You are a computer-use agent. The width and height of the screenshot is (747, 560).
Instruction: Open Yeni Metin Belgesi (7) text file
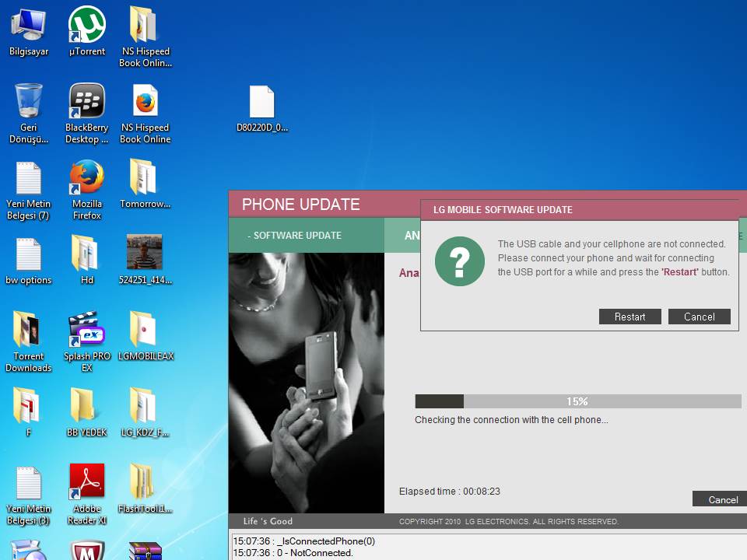pyautogui.click(x=29, y=191)
